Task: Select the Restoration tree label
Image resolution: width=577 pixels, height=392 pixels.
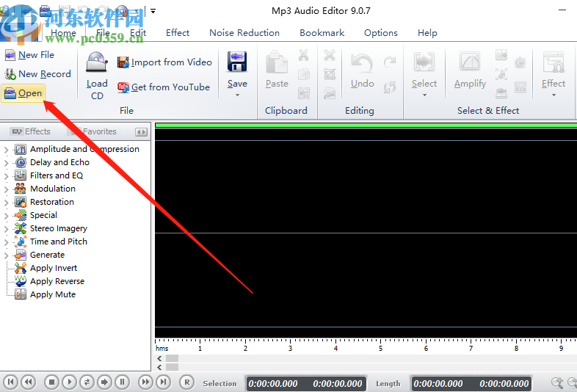Action: point(52,202)
